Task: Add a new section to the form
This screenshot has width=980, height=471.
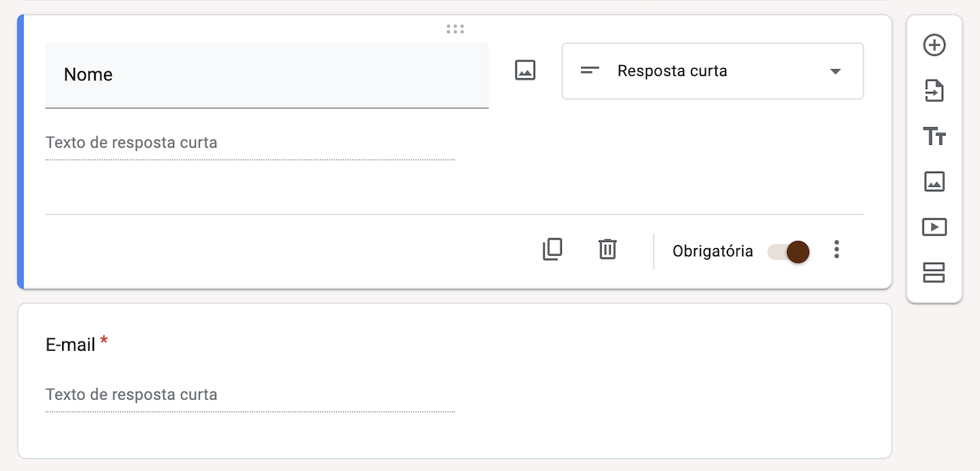Action: 934,272
